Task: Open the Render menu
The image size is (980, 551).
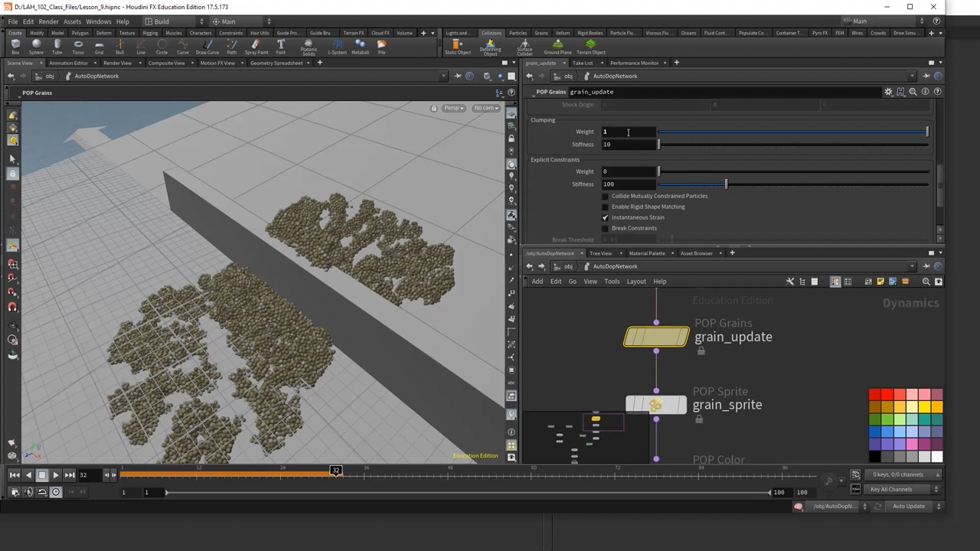Action: click(x=48, y=21)
